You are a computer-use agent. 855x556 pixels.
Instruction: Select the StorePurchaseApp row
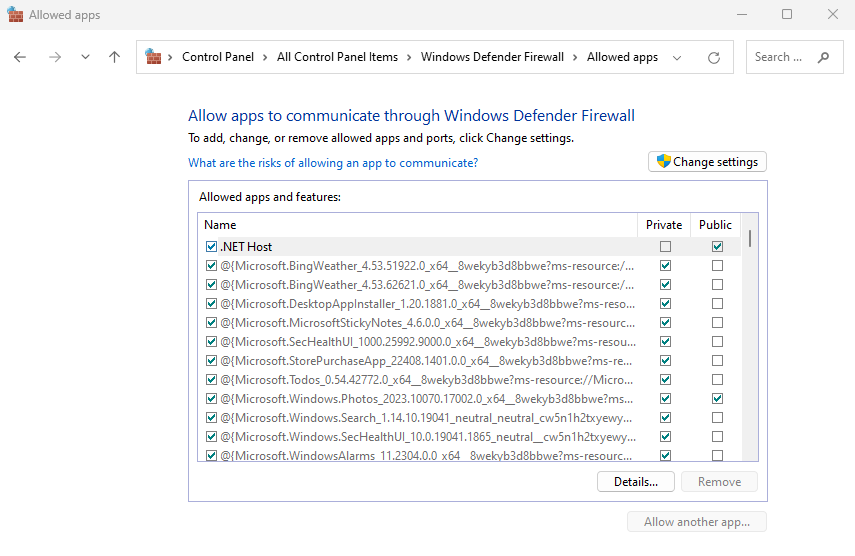[469, 361]
